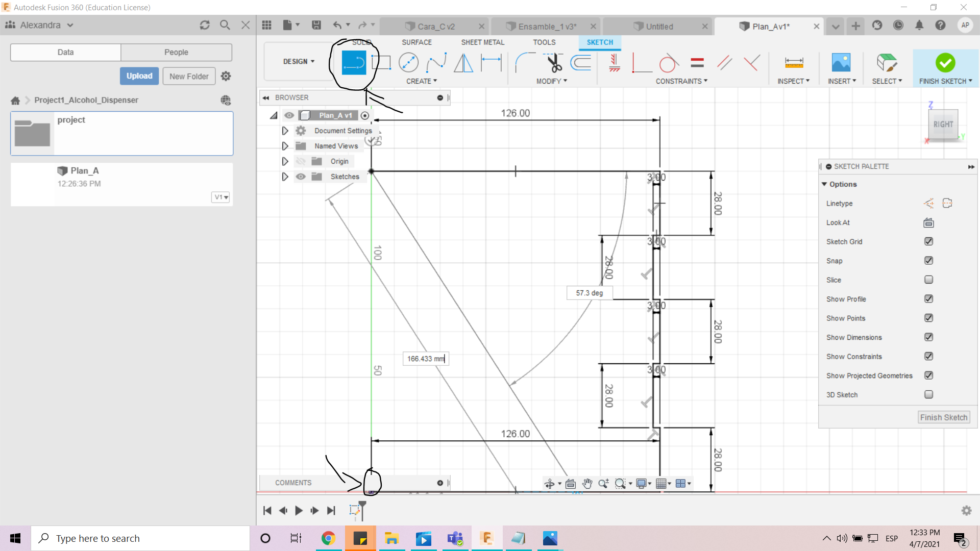Enable the Slice checkbox
This screenshot has width=980, height=551.
click(928, 280)
